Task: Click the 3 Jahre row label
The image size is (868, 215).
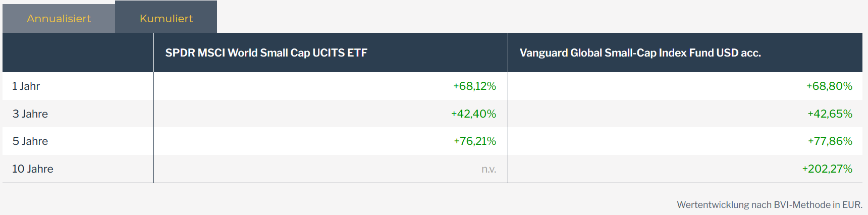Action: pyautogui.click(x=30, y=114)
